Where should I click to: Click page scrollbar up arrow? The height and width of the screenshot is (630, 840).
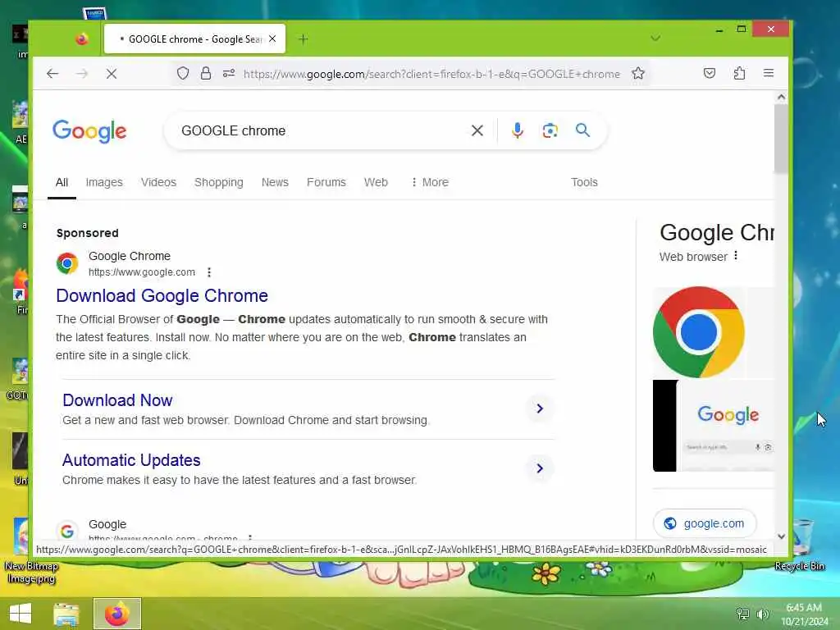tap(781, 98)
